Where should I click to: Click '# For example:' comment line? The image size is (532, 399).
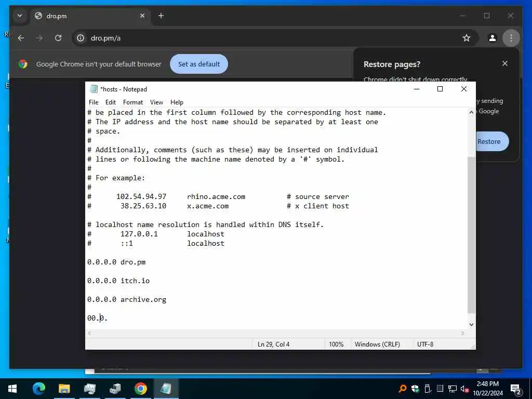[x=116, y=178]
